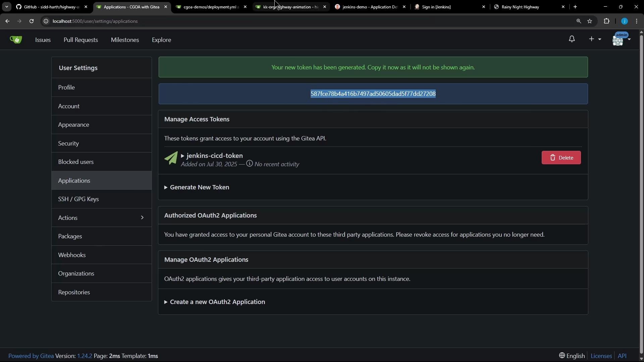Click the info icon beside No recent activity
The width and height of the screenshot is (644, 362).
[x=249, y=164]
